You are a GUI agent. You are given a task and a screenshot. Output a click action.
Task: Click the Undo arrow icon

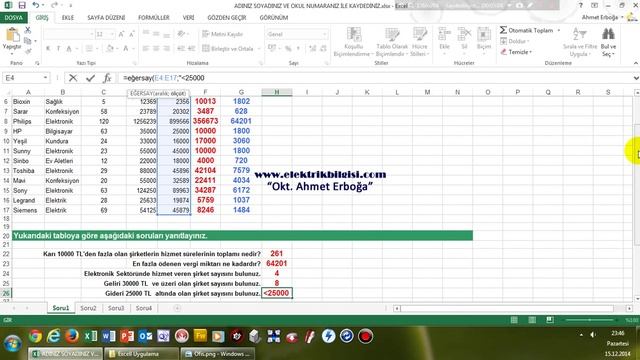(36, 5)
